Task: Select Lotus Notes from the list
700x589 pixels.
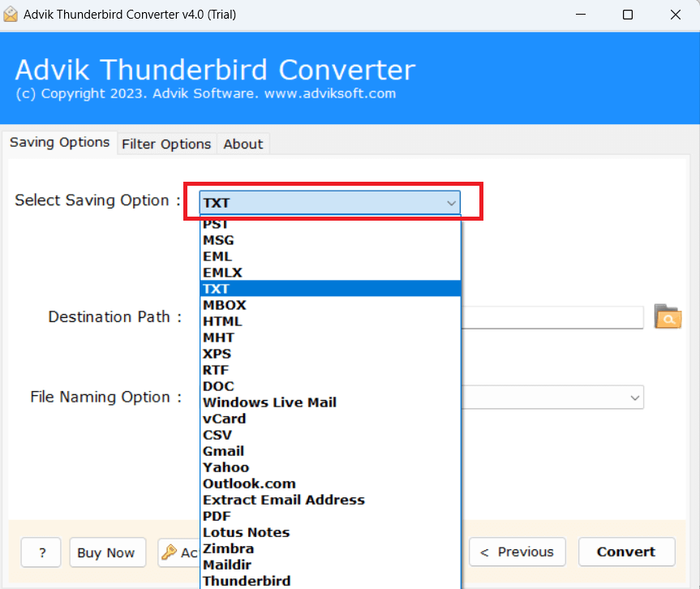Action: [x=330, y=532]
